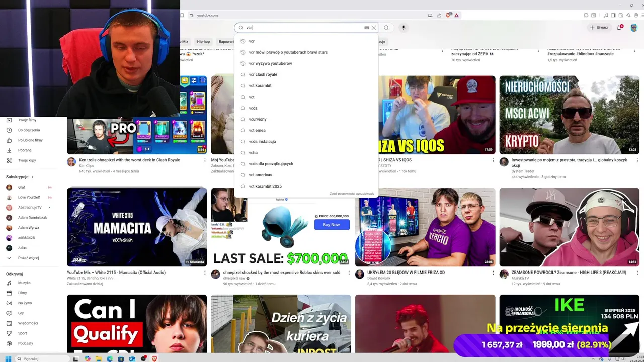Screen dimensions: 644x362
Task: Select suggestion 'vct karambit'
Action: point(306,85)
